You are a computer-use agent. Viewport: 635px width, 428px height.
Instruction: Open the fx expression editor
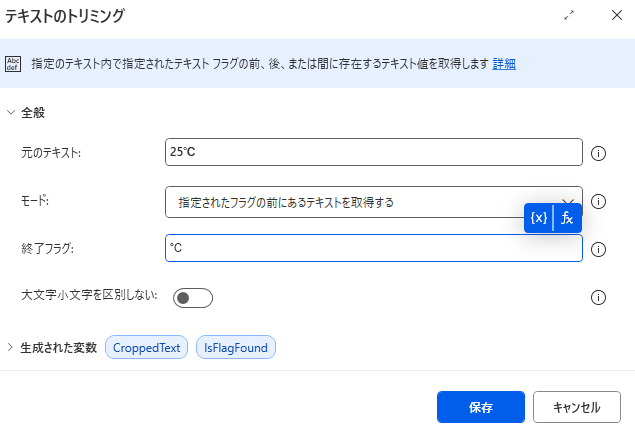[x=567, y=218]
